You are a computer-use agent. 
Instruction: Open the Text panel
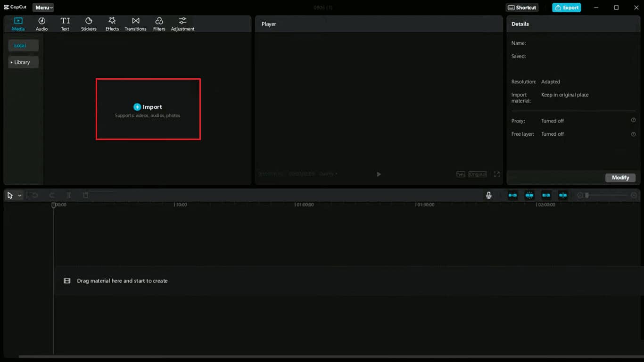pos(65,24)
